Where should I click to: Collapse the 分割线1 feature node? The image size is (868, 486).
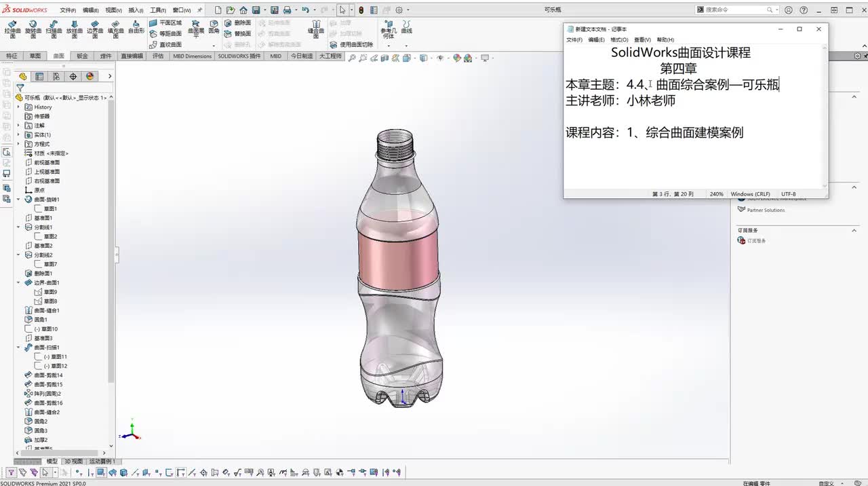click(x=19, y=227)
